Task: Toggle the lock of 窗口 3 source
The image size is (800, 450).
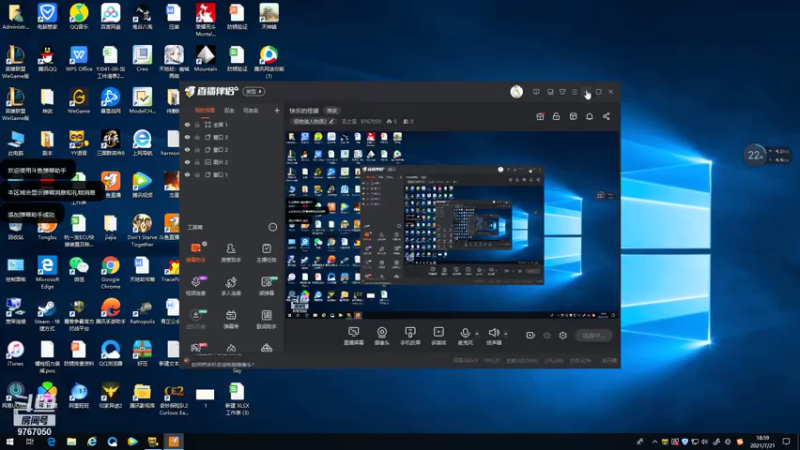Action: [197, 137]
